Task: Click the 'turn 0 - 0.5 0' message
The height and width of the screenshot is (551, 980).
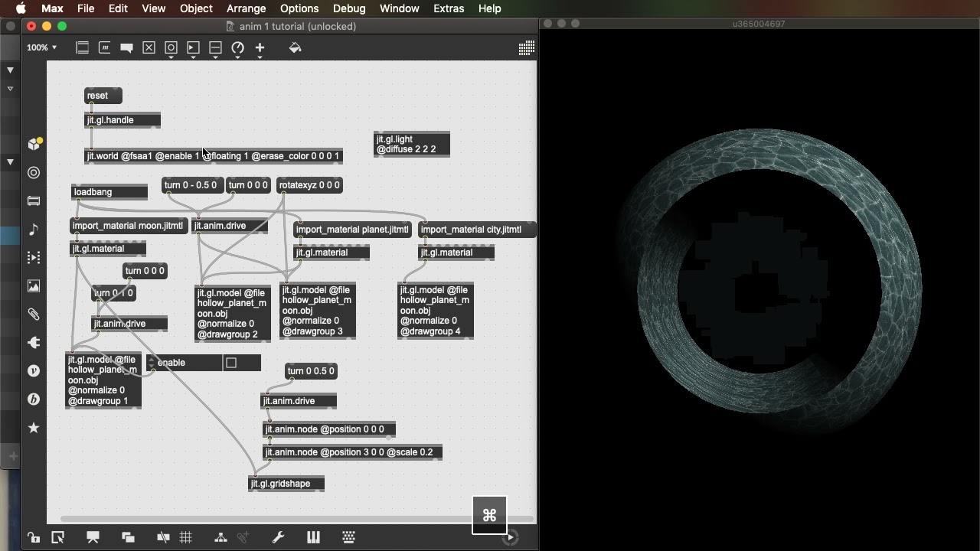Action: pyautogui.click(x=192, y=185)
